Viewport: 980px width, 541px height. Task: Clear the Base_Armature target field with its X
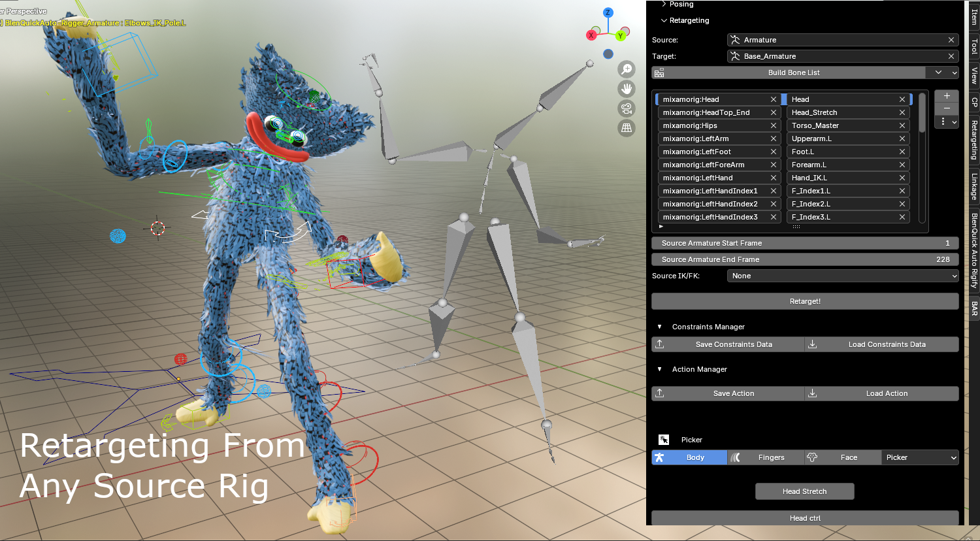pyautogui.click(x=951, y=56)
